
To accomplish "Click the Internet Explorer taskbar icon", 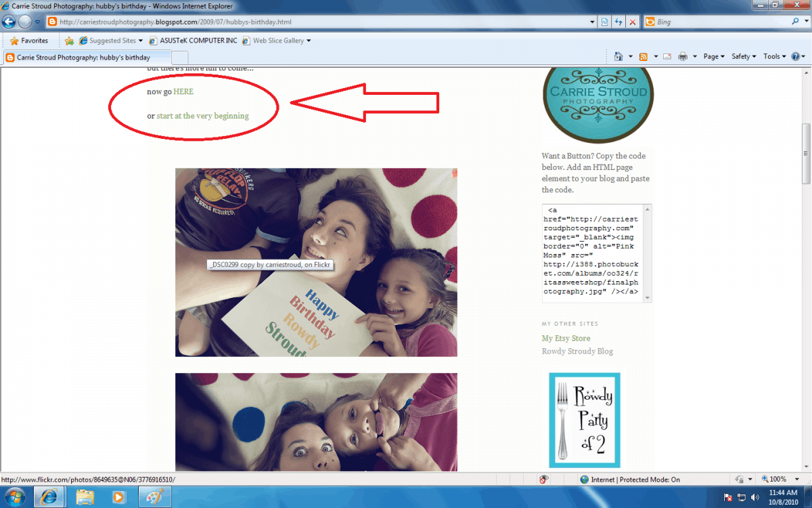I will pos(49,497).
